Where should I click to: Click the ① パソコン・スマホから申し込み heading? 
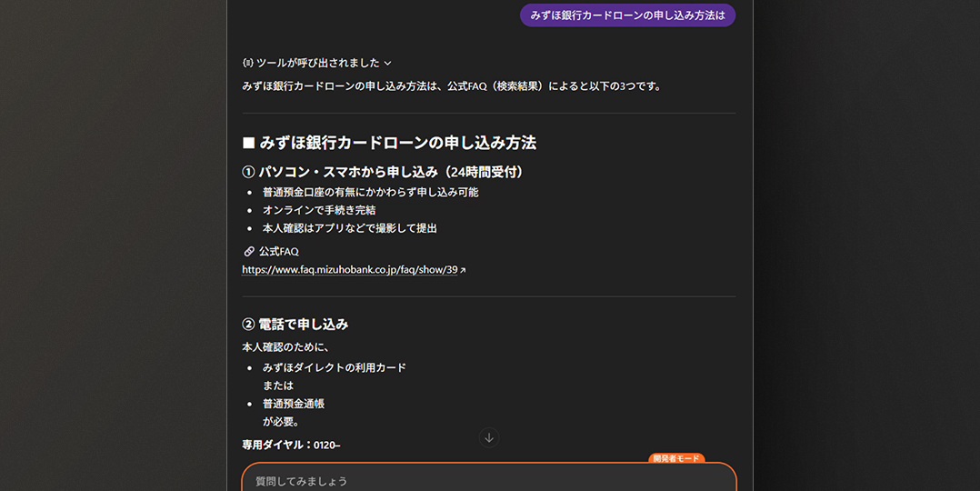383,172
